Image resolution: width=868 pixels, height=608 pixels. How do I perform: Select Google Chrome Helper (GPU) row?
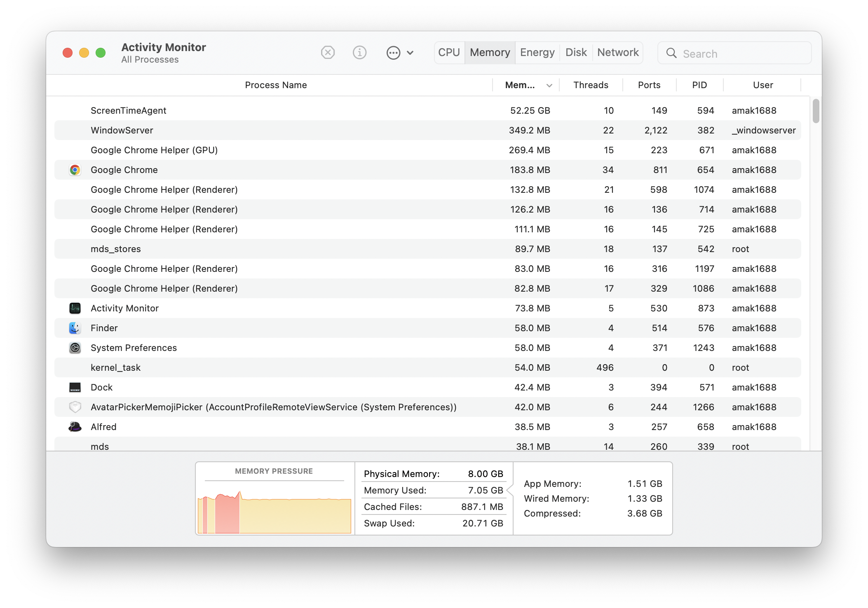tap(428, 150)
